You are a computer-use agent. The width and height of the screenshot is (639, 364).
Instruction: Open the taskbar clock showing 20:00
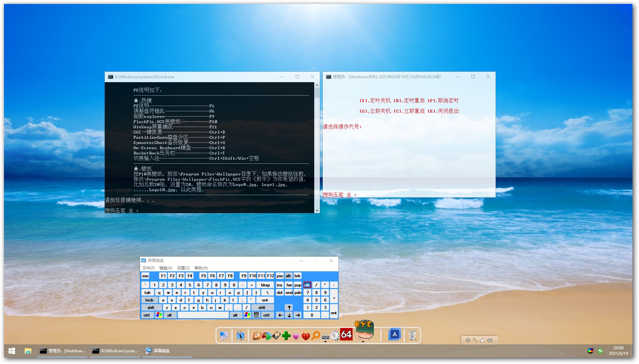pos(618,351)
